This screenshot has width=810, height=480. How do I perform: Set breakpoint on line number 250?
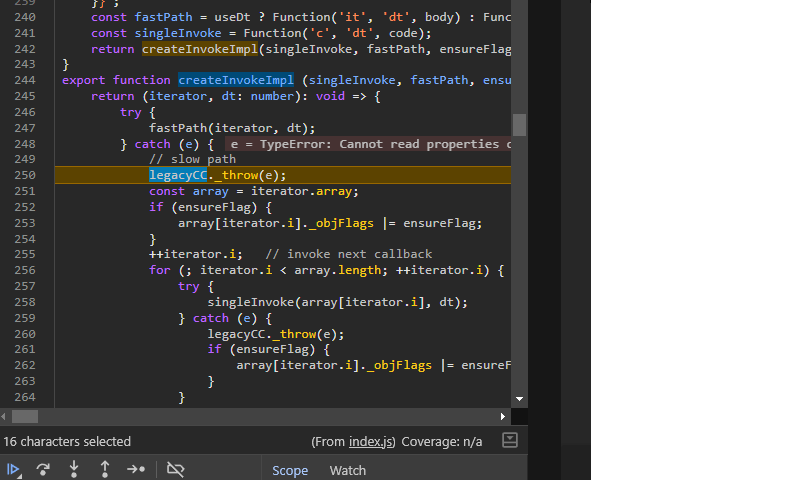25,175
